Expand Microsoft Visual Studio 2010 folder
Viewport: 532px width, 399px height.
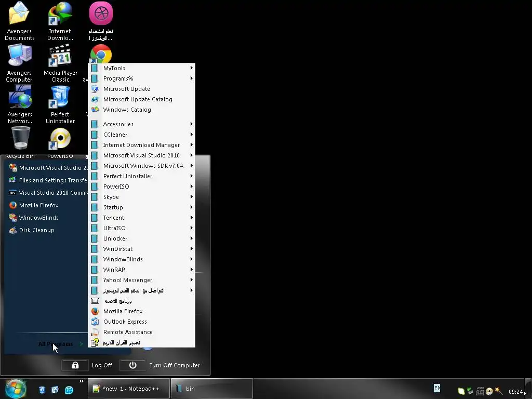coord(141,155)
